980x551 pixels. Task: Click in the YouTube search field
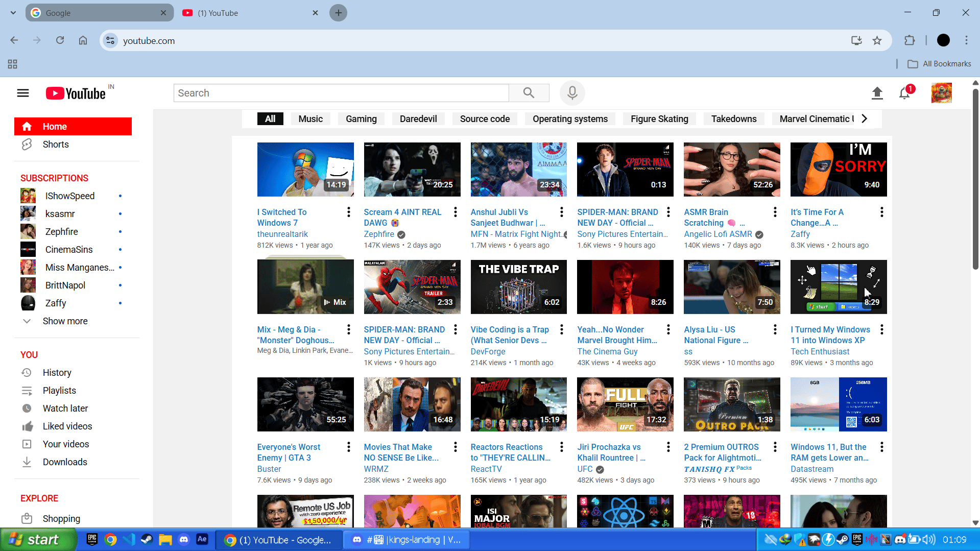pos(341,93)
